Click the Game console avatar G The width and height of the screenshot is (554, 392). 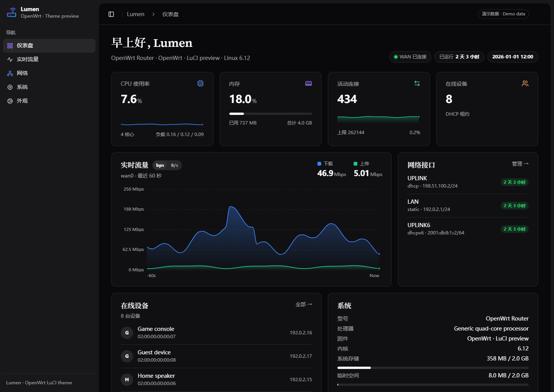click(x=127, y=333)
